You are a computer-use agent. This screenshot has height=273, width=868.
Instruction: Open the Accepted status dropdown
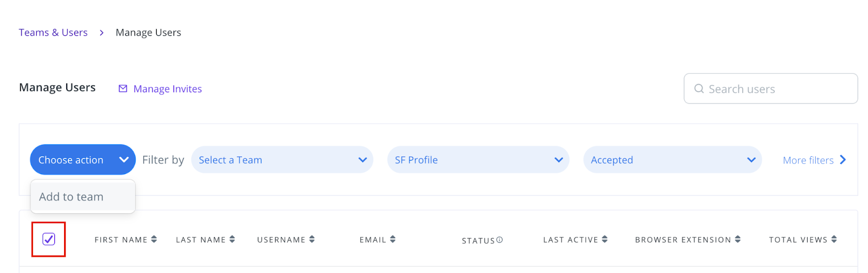(x=673, y=160)
